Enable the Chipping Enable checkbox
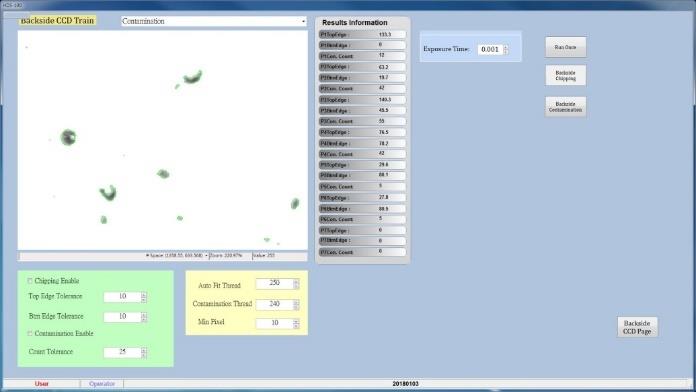Screen dimensions: 696x392 pyautogui.click(x=30, y=281)
